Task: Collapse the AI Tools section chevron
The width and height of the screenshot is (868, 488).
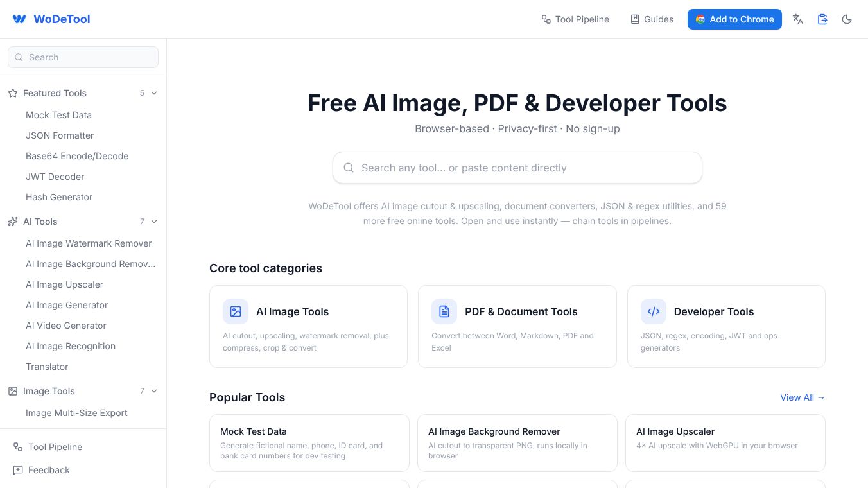Action: coord(154,222)
